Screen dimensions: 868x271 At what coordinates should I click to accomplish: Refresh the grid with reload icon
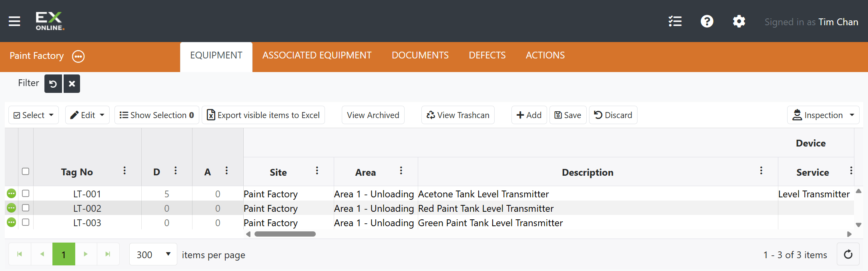click(848, 254)
